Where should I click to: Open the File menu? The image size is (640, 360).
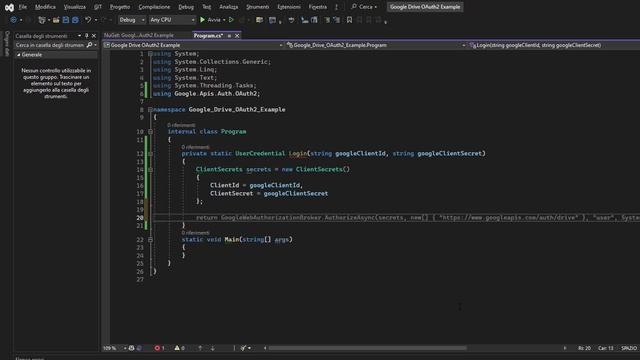click(x=22, y=7)
